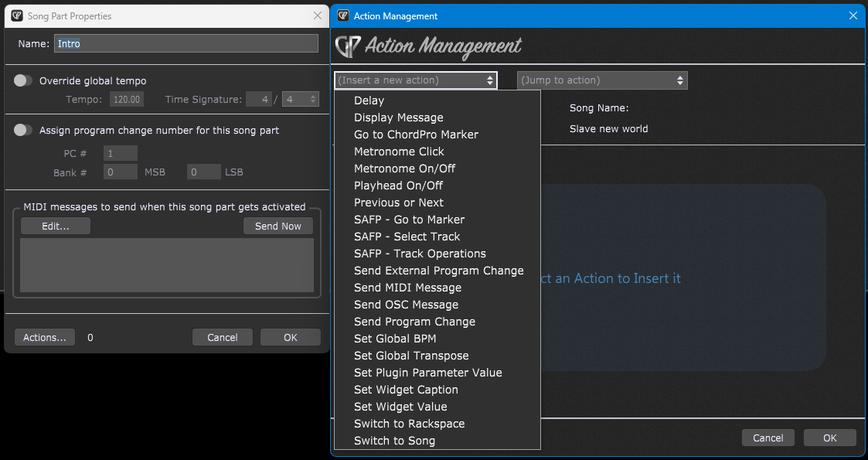Click the Name field containing Intro
The width and height of the screenshot is (868, 460).
click(x=186, y=43)
